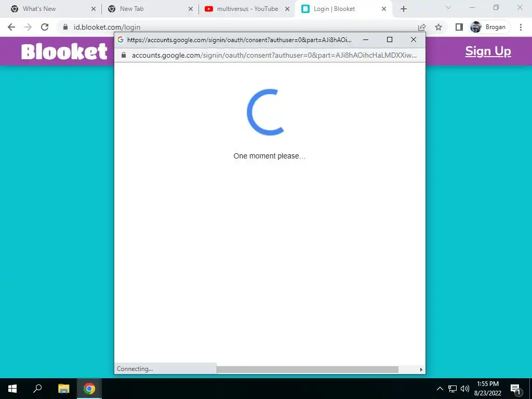Maximize the Google sign-in popup
This screenshot has height=399, width=532.
390,39
